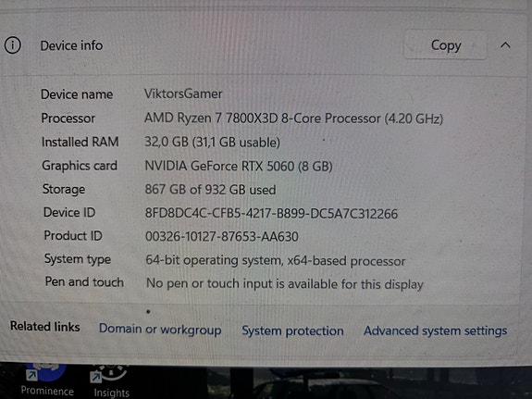
Task: Open Domain or workgroup link
Action: click(x=160, y=330)
